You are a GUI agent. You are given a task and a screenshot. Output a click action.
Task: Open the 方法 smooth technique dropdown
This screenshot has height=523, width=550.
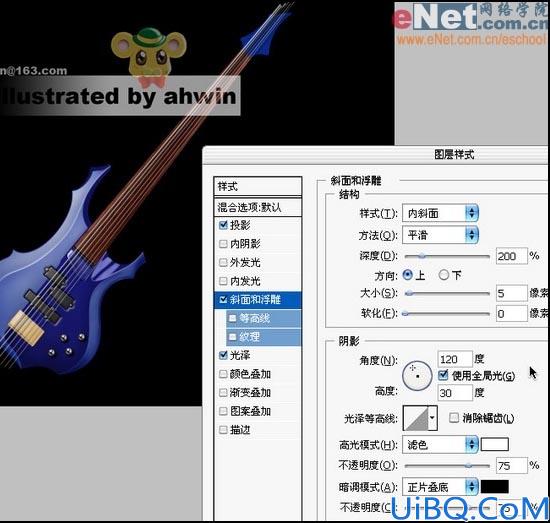click(441, 235)
